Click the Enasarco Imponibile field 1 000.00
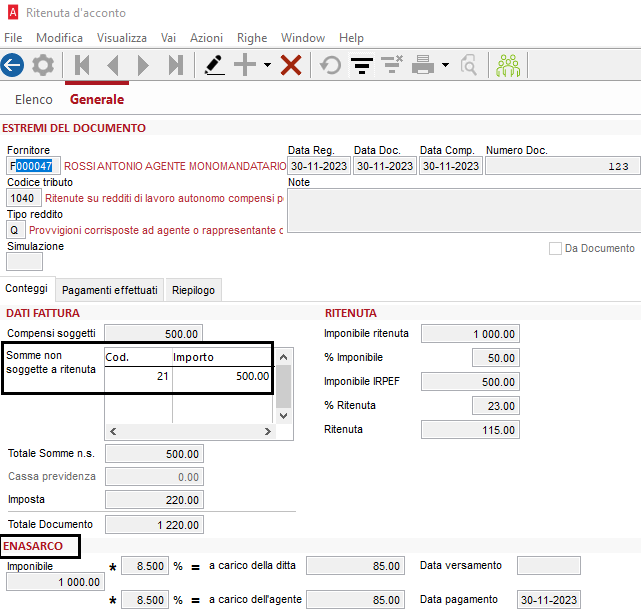Image resolution: width=641 pixels, height=612 pixels. 55,582
